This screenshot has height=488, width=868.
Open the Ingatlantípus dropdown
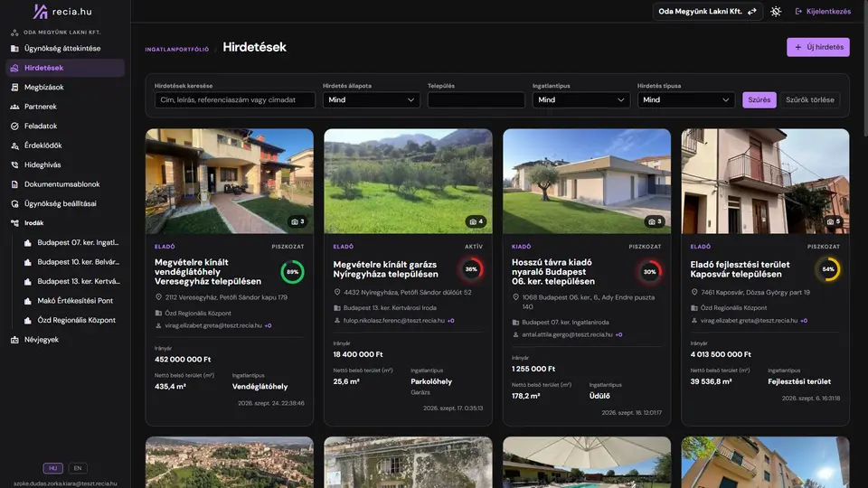point(580,100)
